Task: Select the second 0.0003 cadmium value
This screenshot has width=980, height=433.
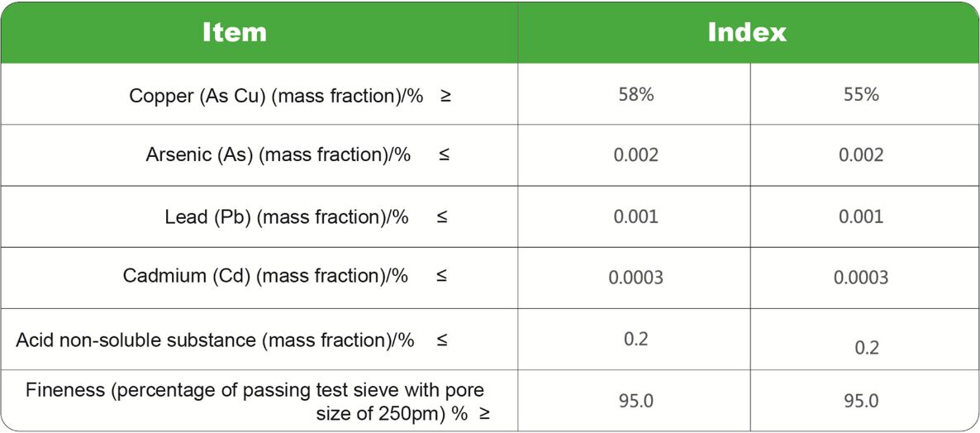Action: tap(860, 278)
